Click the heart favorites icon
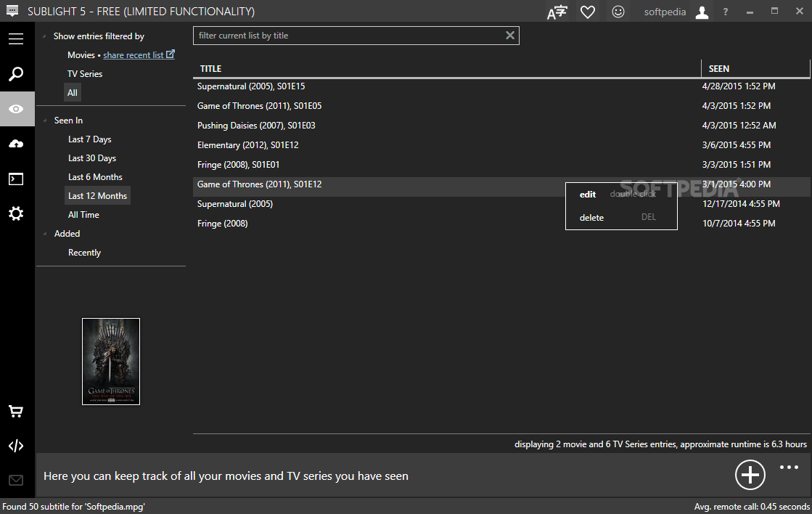The image size is (812, 514). click(x=588, y=12)
